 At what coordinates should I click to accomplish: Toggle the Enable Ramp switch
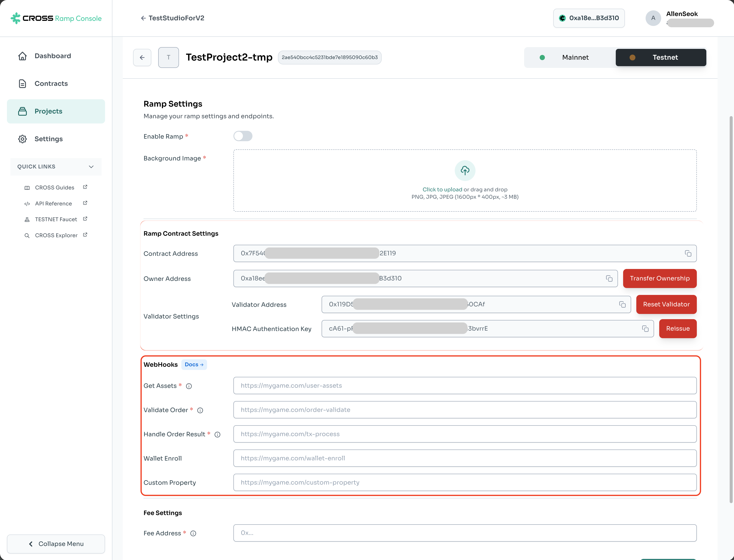(243, 136)
